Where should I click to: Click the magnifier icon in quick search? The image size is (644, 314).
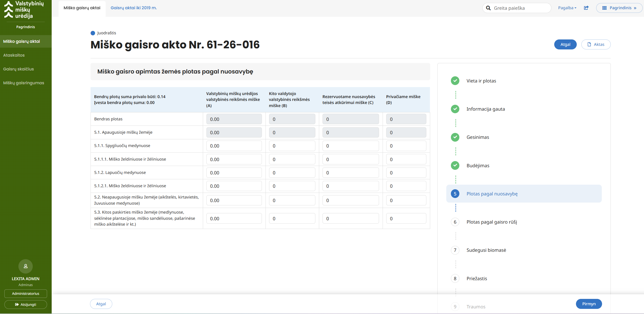(488, 8)
